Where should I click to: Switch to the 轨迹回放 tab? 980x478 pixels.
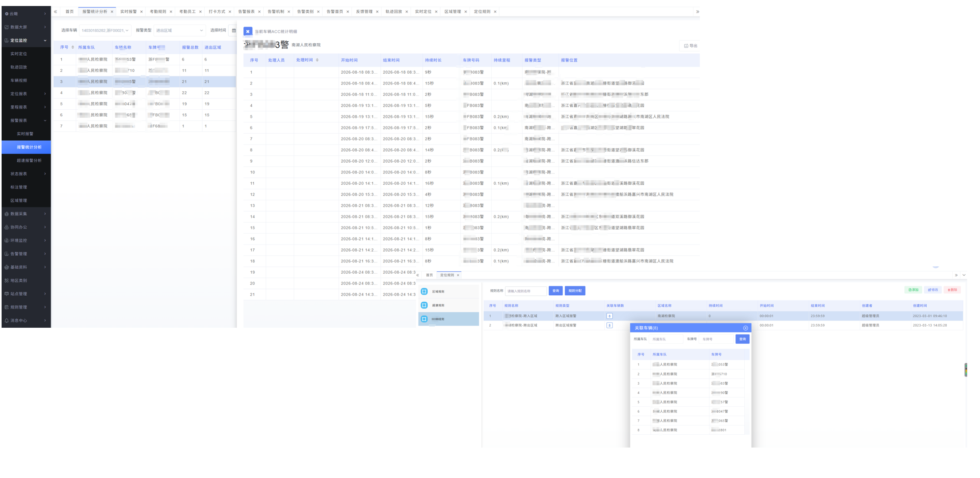coord(394,12)
